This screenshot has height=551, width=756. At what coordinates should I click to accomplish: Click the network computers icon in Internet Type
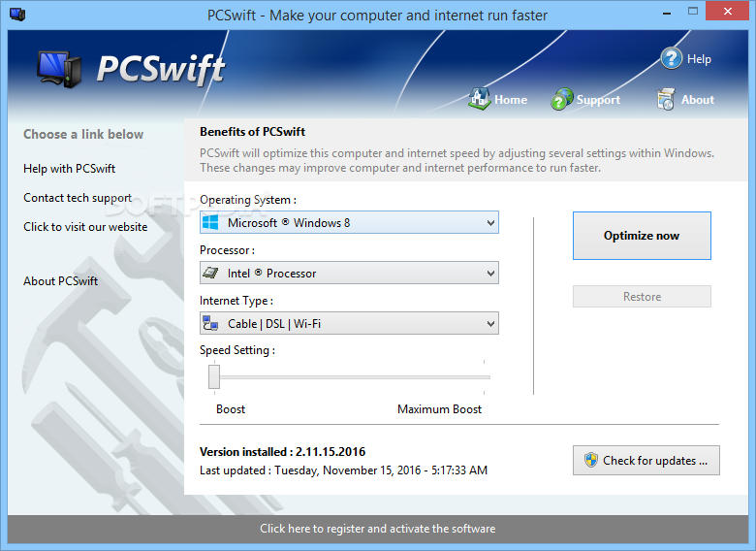tap(210, 323)
